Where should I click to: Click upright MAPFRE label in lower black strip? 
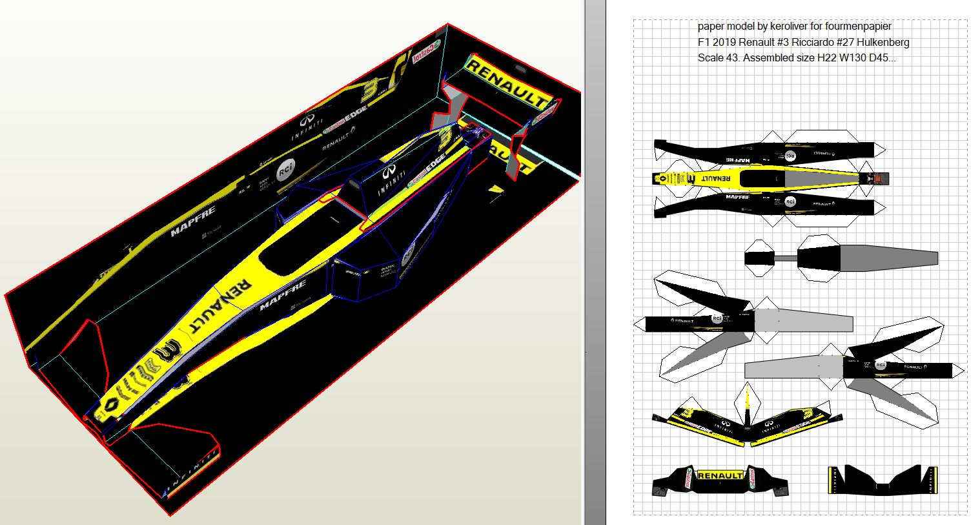[x=738, y=197]
